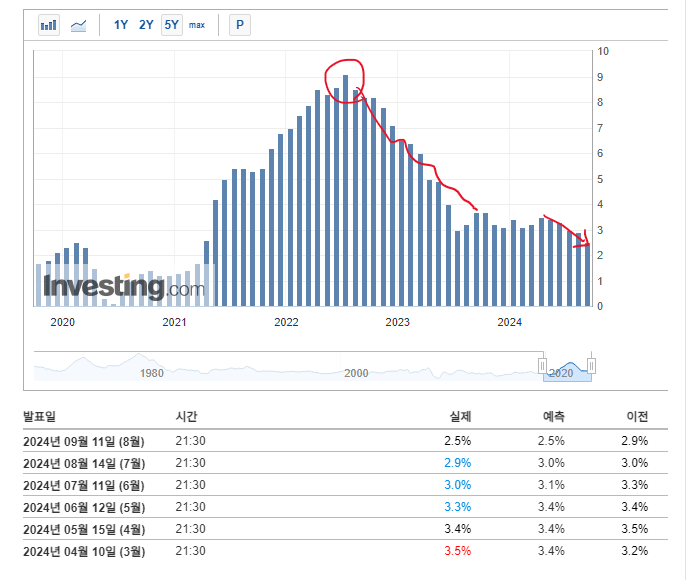Grab the left handle of range navigator
695x580 pixels.
click(x=542, y=366)
